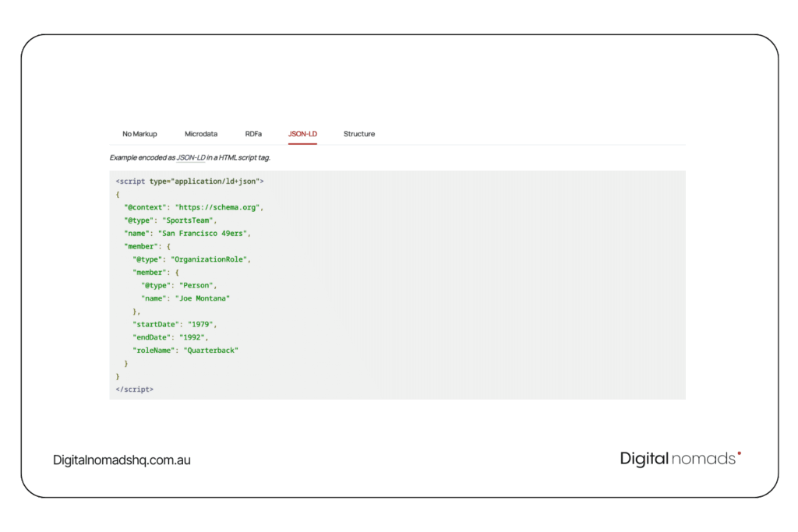Click the "San Francisco 49ers" name line
Image resolution: width=798 pixels, height=532 pixels.
click(x=187, y=234)
